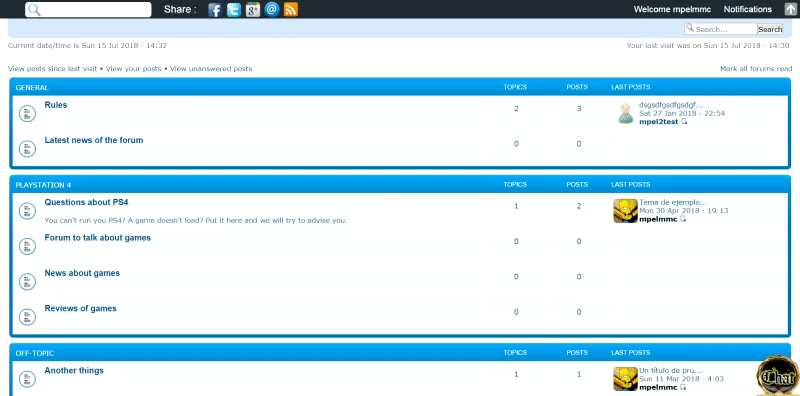800x396 pixels.
Task: Click the Rules forum status icon
Action: (x=28, y=113)
